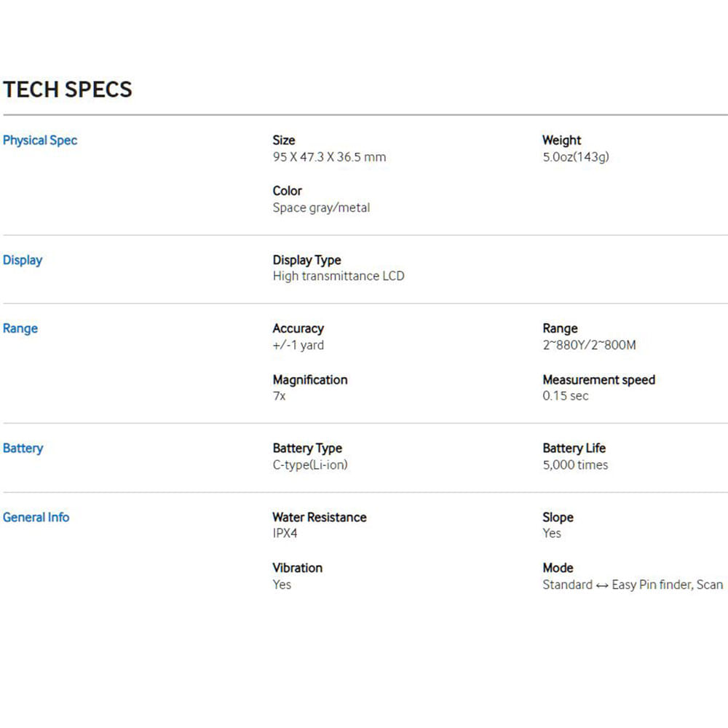
Task: Select the Display category label
Action: [23, 260]
